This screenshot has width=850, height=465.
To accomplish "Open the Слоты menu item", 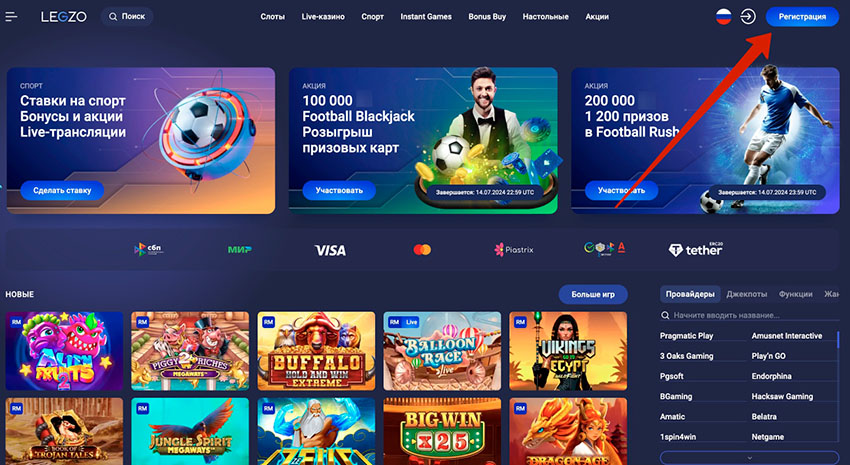I will [272, 17].
